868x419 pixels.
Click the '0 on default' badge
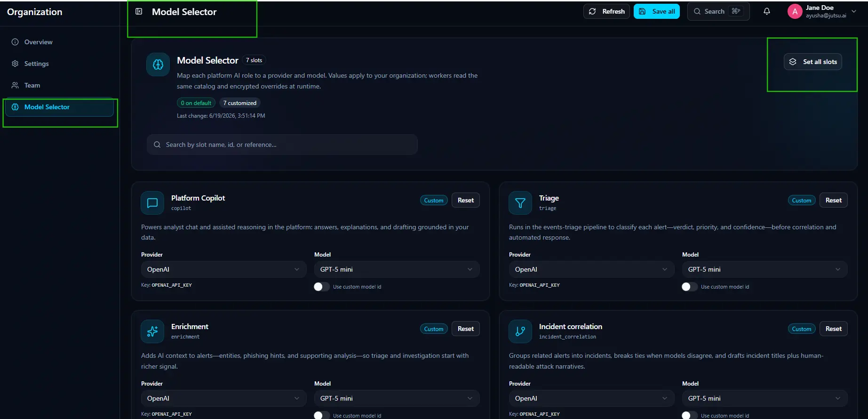[196, 103]
